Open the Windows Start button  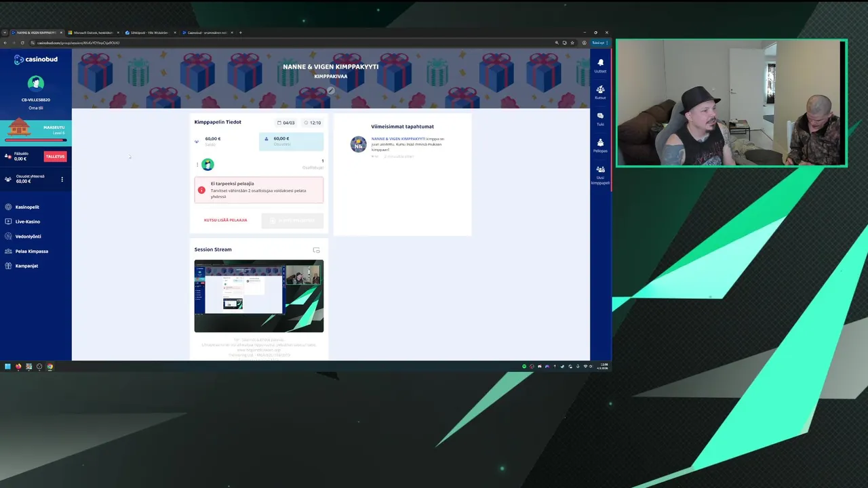tap(8, 367)
